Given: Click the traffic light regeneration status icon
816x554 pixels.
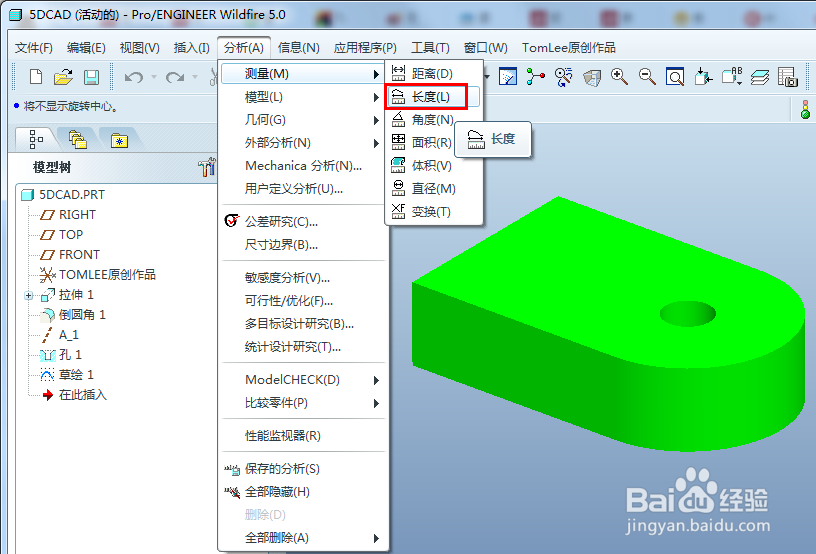Looking at the screenshot, I should tap(805, 110).
